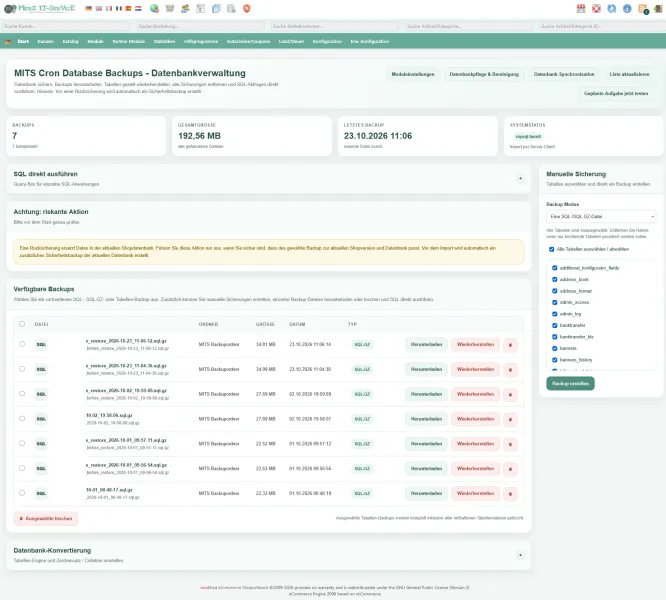666x600 pixels.
Task: Click the small flag icon left of Start
Action: (8, 42)
